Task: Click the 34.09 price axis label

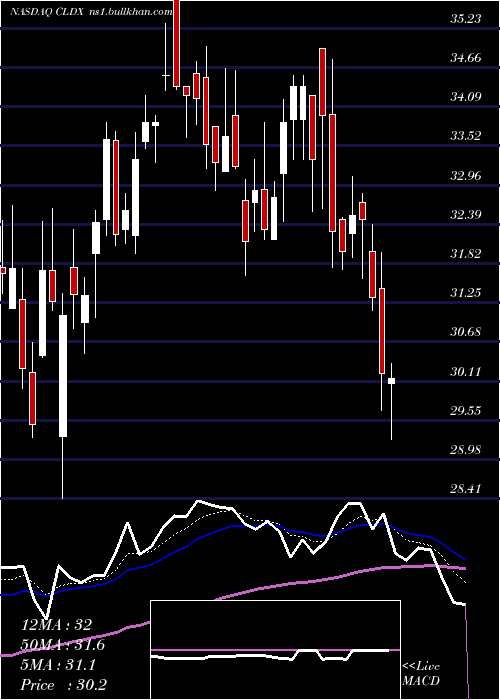Action: point(466,96)
